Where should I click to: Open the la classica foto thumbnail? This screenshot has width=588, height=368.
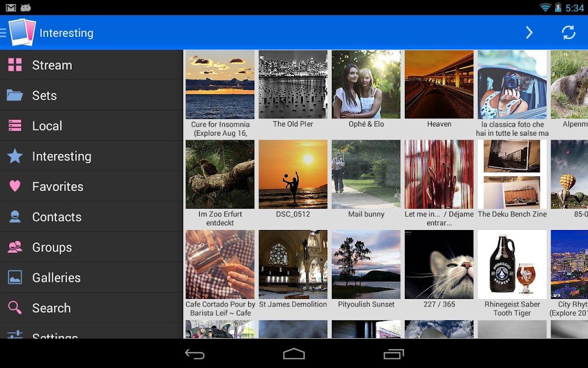[x=512, y=85]
